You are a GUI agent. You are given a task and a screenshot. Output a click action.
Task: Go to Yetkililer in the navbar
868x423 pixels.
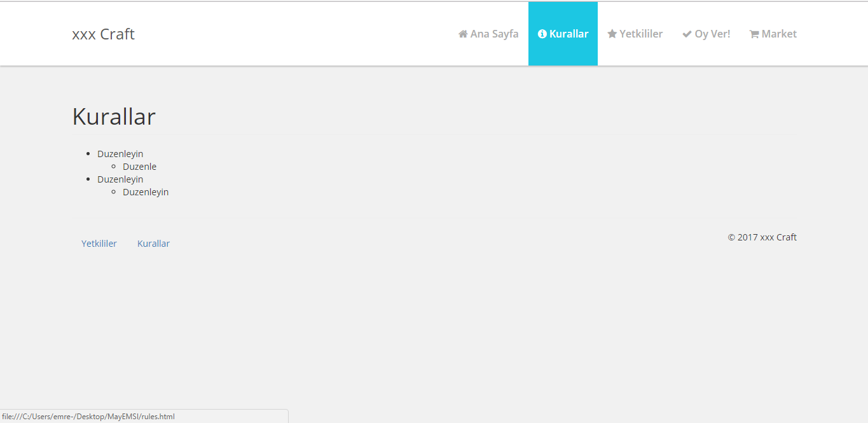pyautogui.click(x=635, y=34)
